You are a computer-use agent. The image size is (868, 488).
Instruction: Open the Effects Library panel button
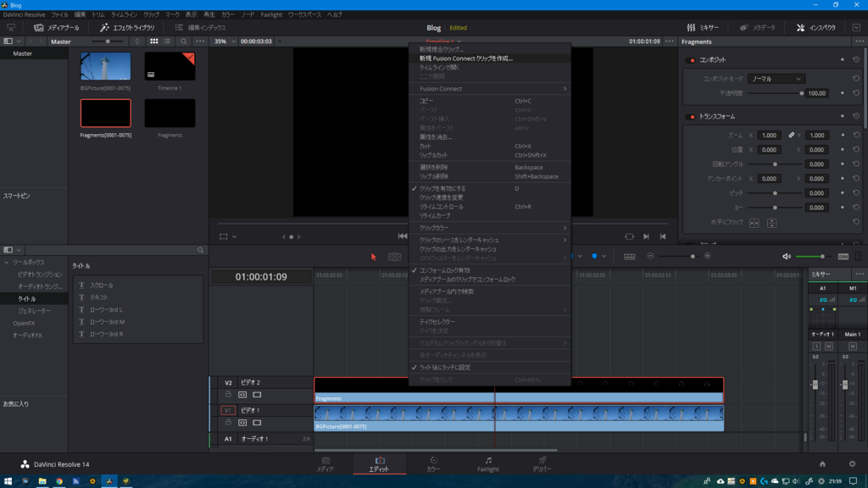127,28
